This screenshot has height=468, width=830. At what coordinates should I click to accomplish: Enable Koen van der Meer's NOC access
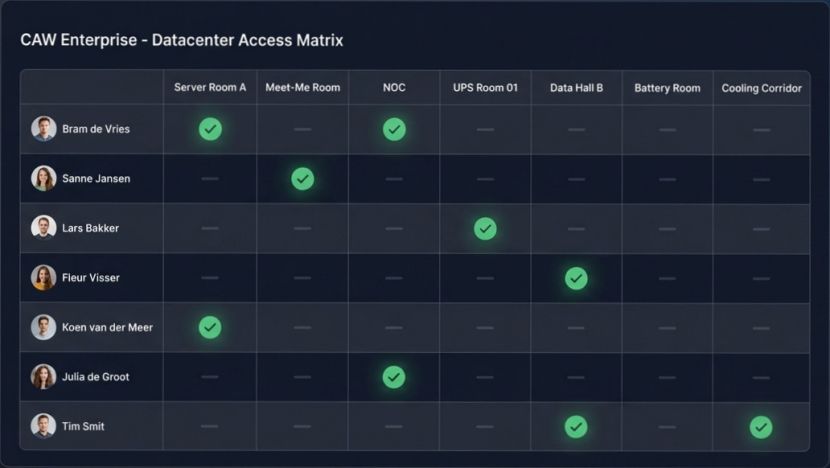point(394,327)
